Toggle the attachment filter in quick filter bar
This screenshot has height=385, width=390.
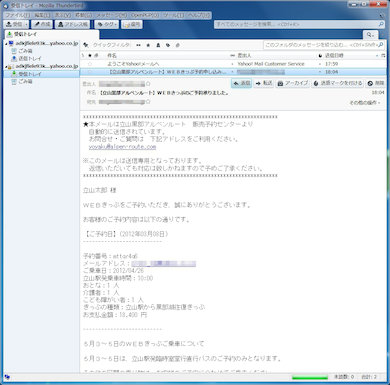(178, 45)
